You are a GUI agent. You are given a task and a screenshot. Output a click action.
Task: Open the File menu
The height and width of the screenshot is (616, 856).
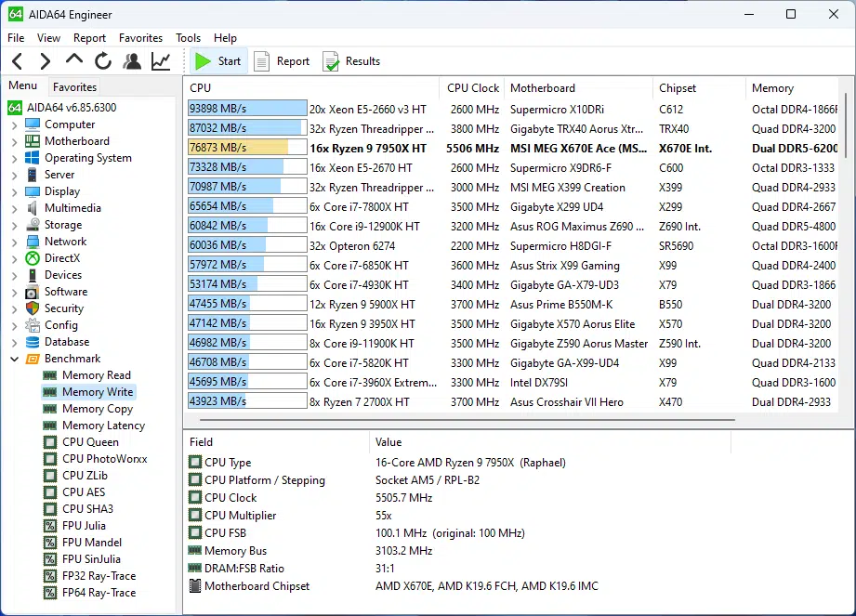click(x=16, y=38)
